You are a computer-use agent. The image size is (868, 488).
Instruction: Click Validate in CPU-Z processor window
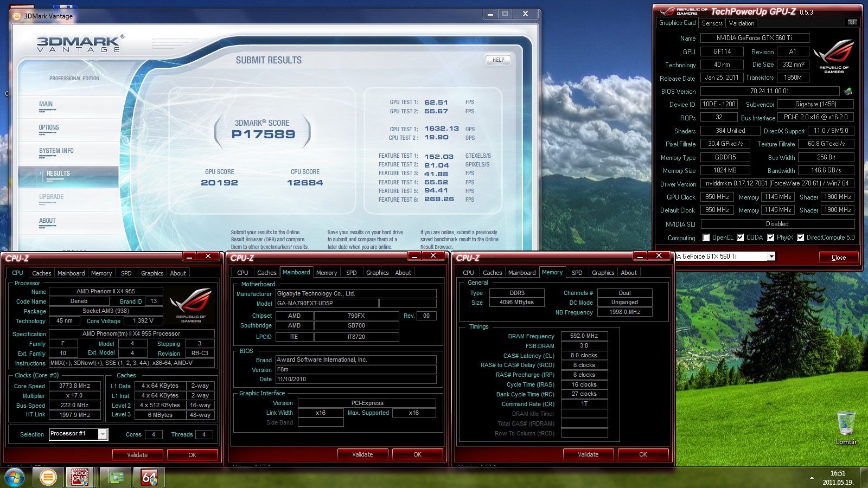[x=137, y=455]
